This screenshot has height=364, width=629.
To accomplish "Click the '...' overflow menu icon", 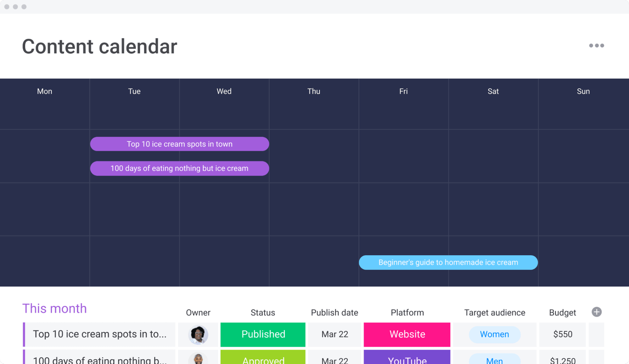I will coord(596,46).
